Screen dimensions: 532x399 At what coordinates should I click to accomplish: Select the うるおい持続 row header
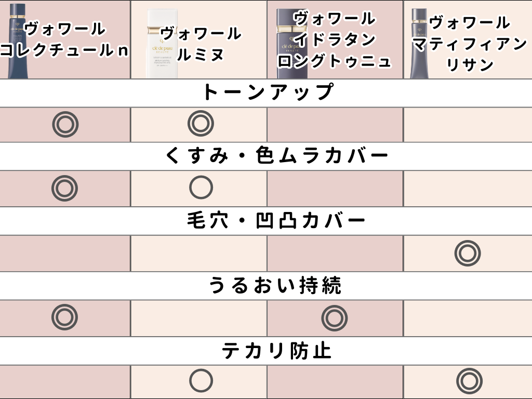point(266,285)
